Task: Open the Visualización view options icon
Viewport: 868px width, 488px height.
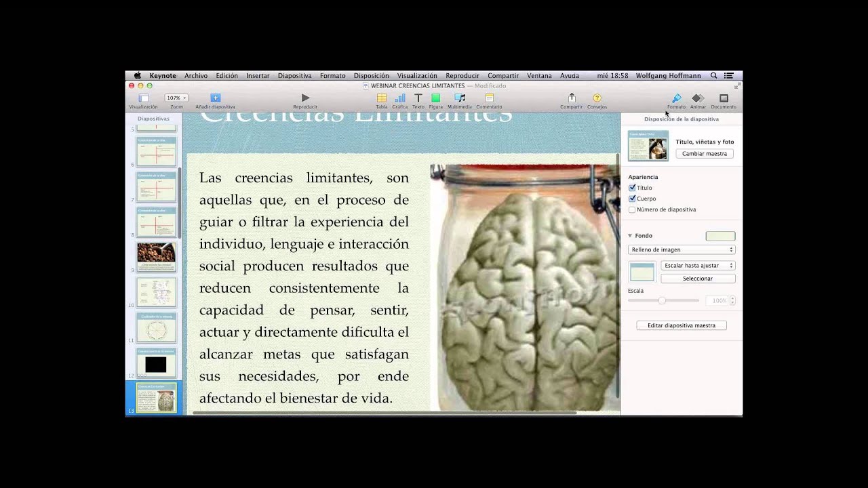Action: pos(143,98)
